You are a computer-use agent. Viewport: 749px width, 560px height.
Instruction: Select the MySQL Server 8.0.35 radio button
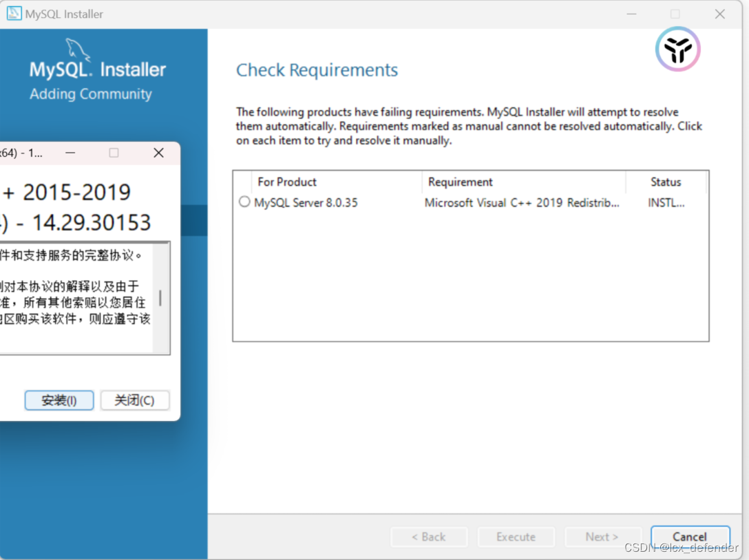pos(244,202)
